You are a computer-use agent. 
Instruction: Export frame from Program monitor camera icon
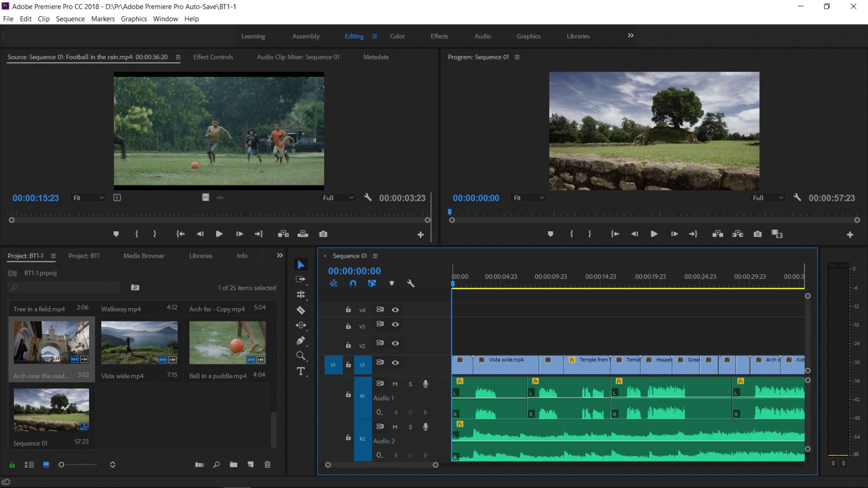[x=757, y=234]
